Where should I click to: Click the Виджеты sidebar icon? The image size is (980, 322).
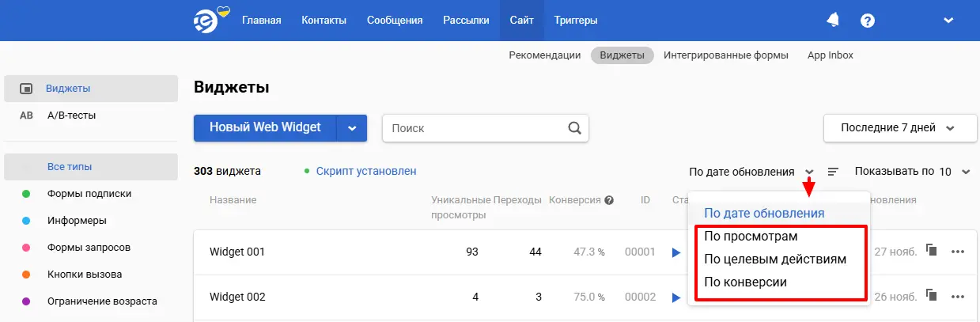26,89
